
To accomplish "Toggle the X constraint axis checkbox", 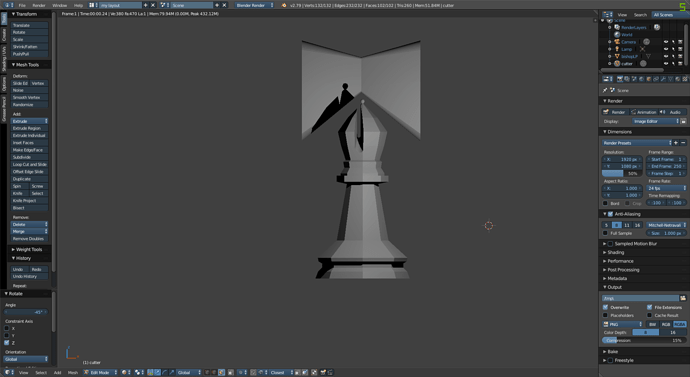I will pyautogui.click(x=7, y=328).
